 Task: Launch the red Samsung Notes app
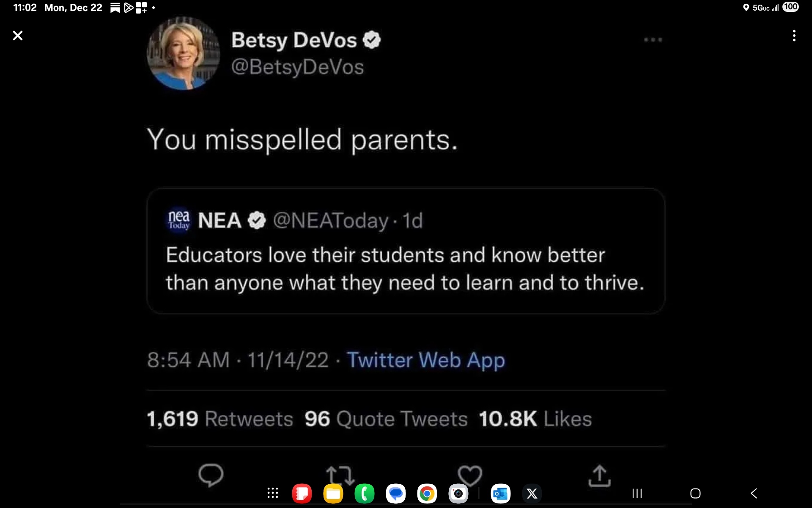[302, 493]
